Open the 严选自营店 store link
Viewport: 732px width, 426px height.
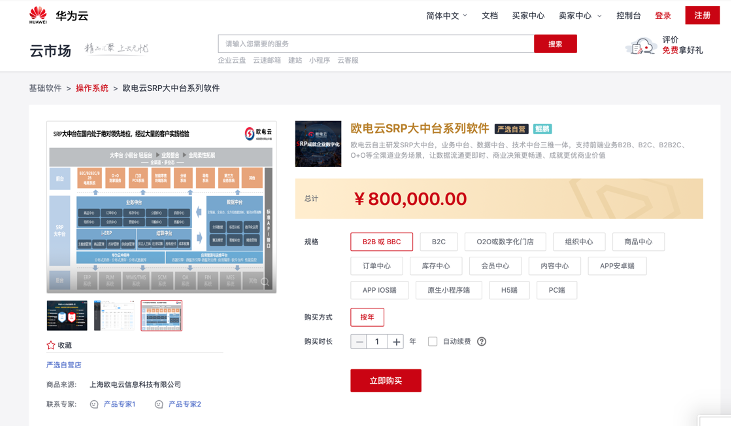(64, 365)
